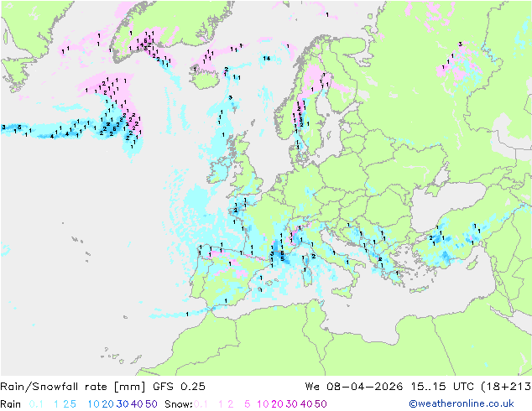Pick the Rain legend 0.1 value
The height and width of the screenshot is (411, 532).
tap(36, 404)
